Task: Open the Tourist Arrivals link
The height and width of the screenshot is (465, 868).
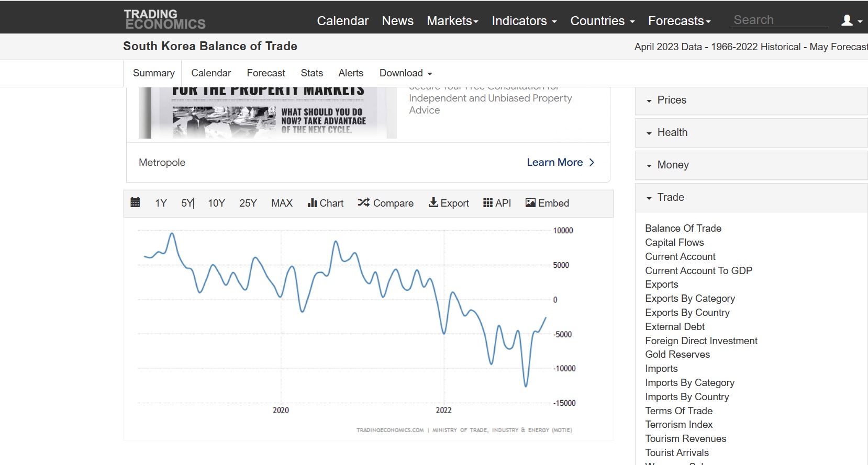Action: coord(677,453)
